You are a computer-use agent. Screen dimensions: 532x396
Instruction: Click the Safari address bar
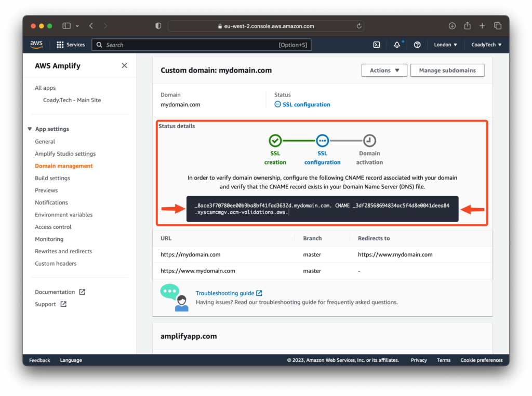[x=266, y=26]
